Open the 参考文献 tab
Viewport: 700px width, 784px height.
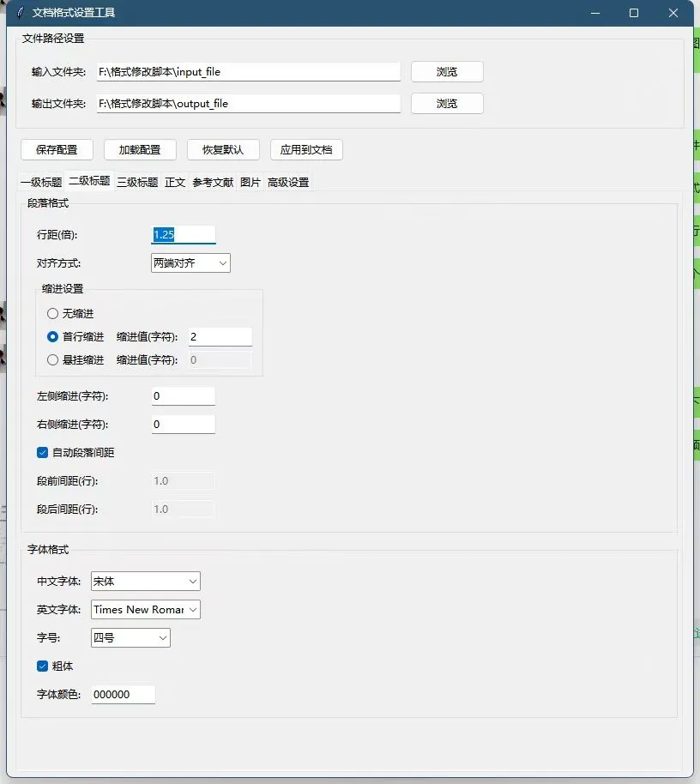point(213,182)
